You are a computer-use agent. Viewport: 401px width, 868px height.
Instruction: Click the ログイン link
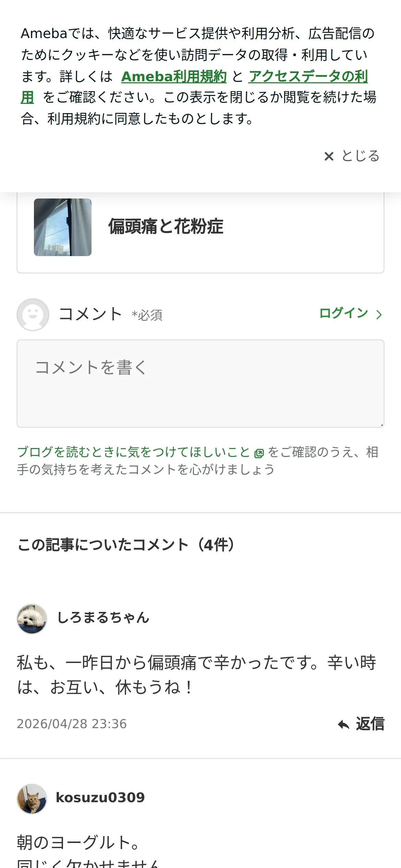coord(343,313)
